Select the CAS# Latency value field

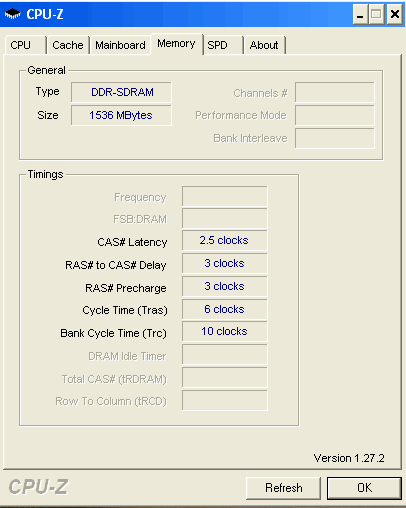[225, 240]
